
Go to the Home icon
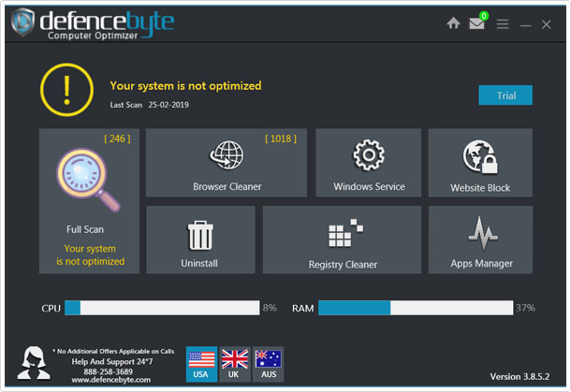tap(453, 23)
